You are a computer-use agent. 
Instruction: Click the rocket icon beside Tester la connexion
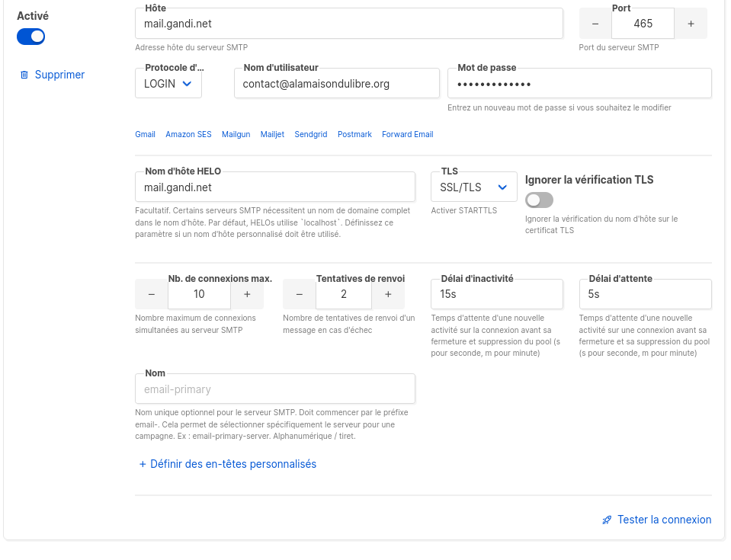point(607,520)
